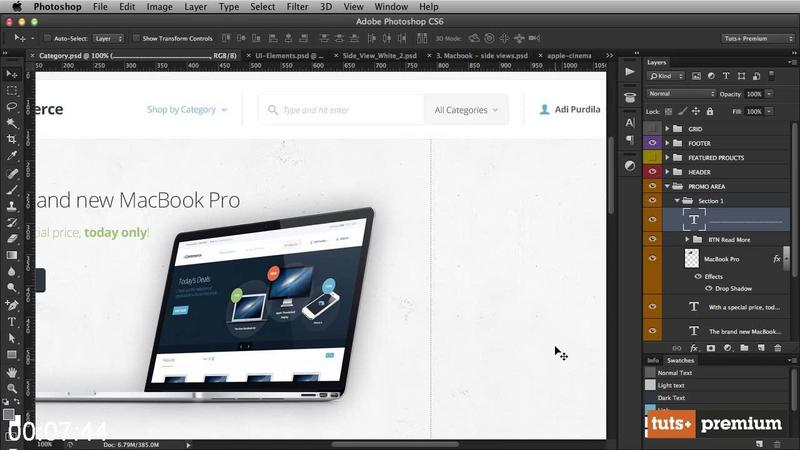Switch to the UI-Elements.psd tab
800x450 pixels.
[x=289, y=55]
